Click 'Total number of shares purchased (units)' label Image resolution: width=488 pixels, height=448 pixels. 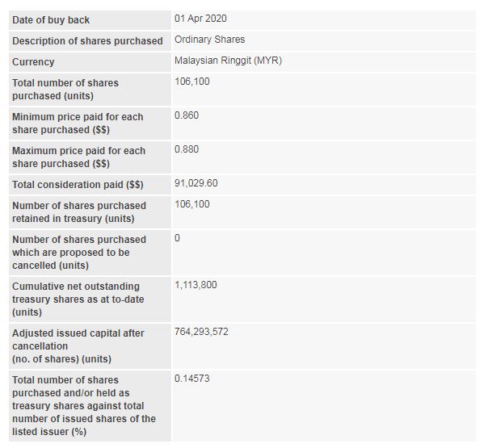[x=65, y=90]
